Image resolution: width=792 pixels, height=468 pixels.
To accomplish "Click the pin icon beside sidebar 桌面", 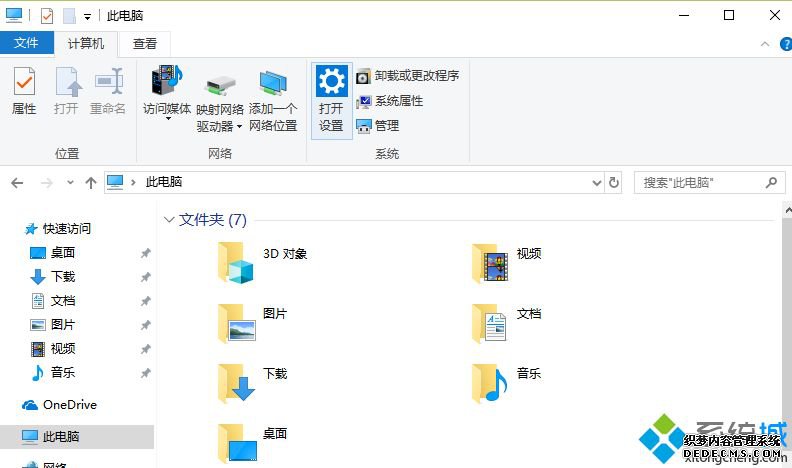I will click(145, 253).
